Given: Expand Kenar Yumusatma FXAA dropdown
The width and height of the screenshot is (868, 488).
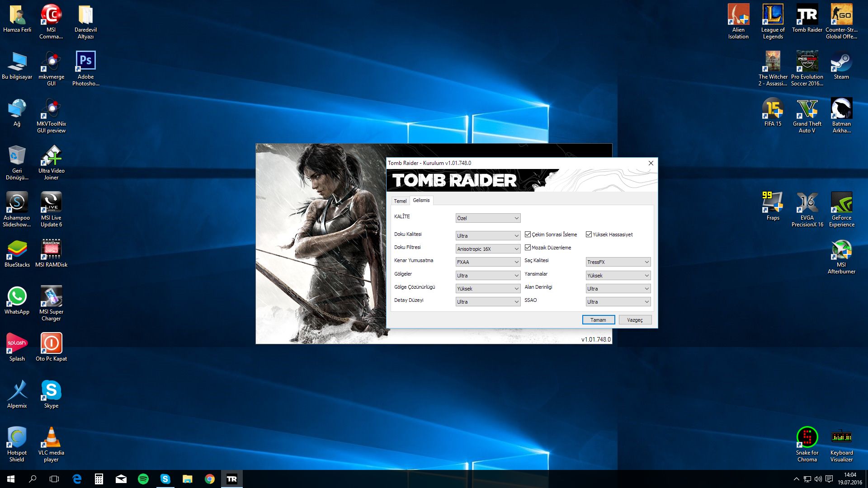Looking at the screenshot, I should (x=488, y=262).
